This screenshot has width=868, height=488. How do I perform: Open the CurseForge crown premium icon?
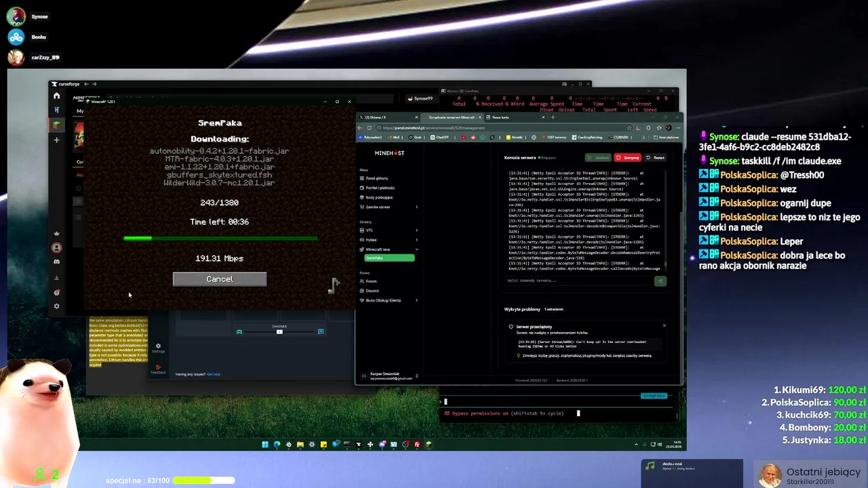click(57, 233)
